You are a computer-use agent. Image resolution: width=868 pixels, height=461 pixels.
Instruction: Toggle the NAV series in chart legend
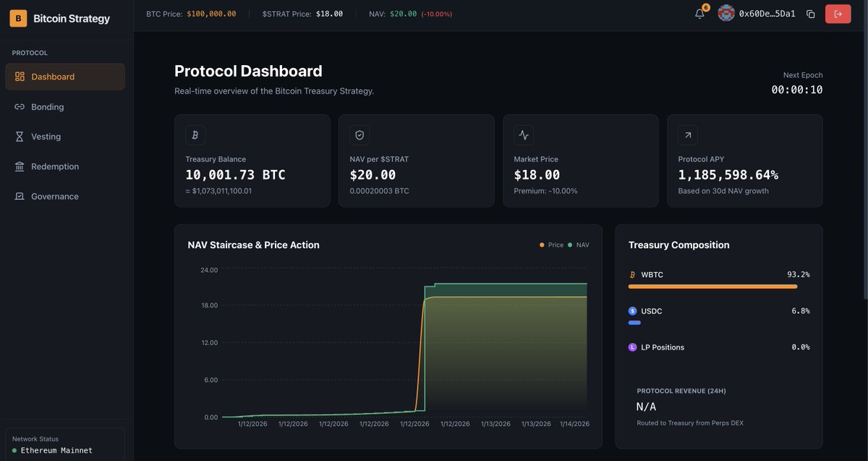click(579, 245)
